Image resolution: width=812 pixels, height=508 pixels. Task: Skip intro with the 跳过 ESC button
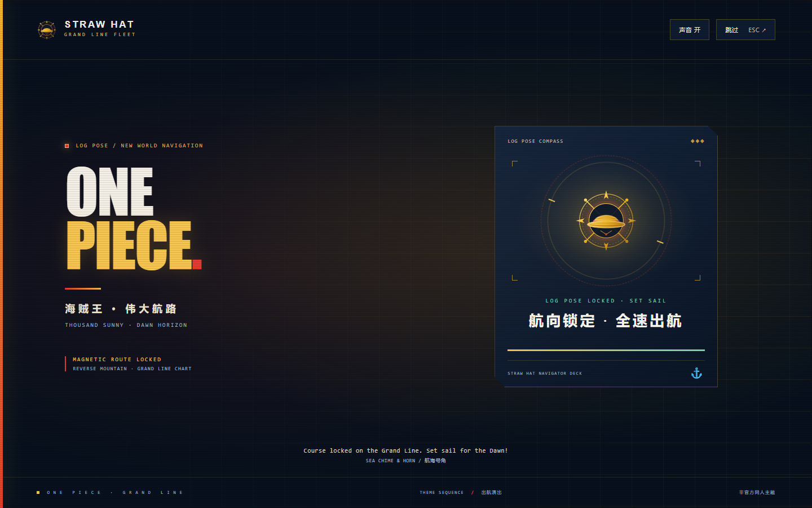(745, 30)
